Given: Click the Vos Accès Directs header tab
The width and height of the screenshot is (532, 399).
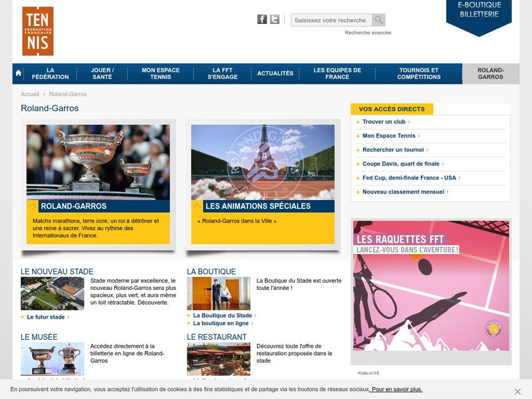Looking at the screenshot, I should 392,109.
